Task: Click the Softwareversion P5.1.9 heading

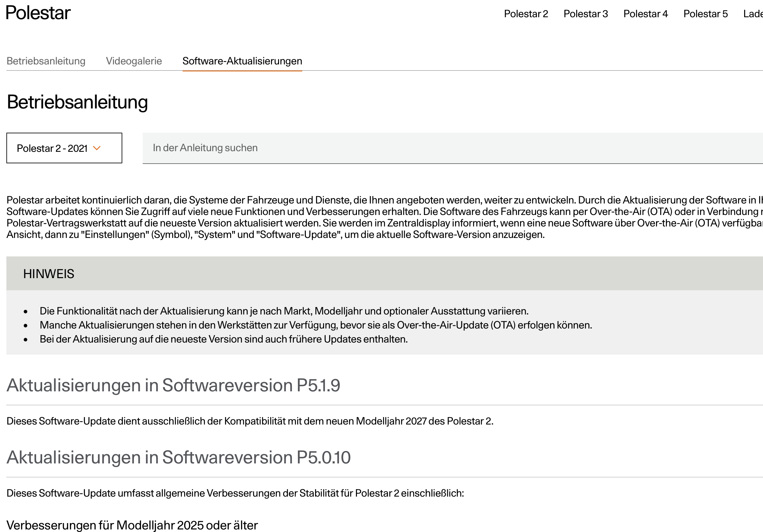Action: point(173,385)
